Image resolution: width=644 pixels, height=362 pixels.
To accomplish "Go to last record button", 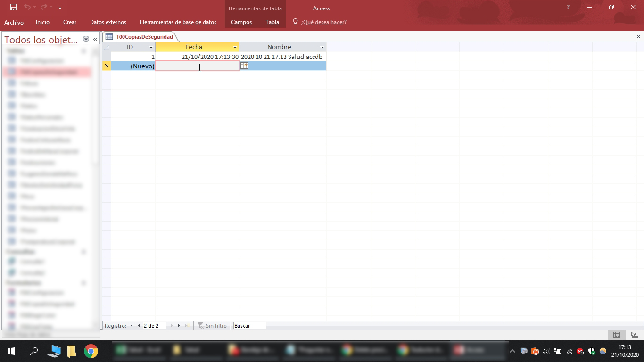I will pos(179,326).
